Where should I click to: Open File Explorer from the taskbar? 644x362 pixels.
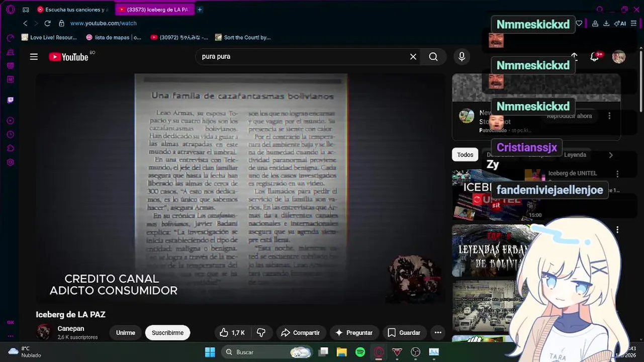[342, 352]
